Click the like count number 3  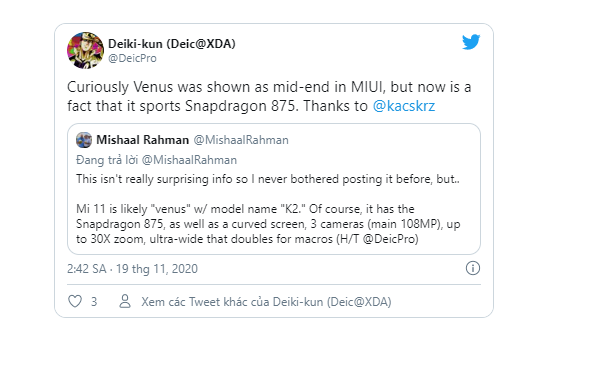click(x=94, y=302)
